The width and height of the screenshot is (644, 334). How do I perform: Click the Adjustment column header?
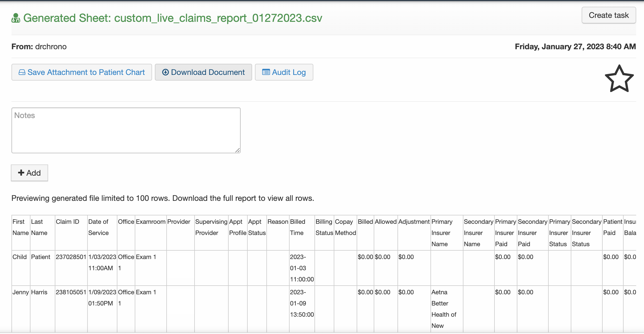pos(414,232)
